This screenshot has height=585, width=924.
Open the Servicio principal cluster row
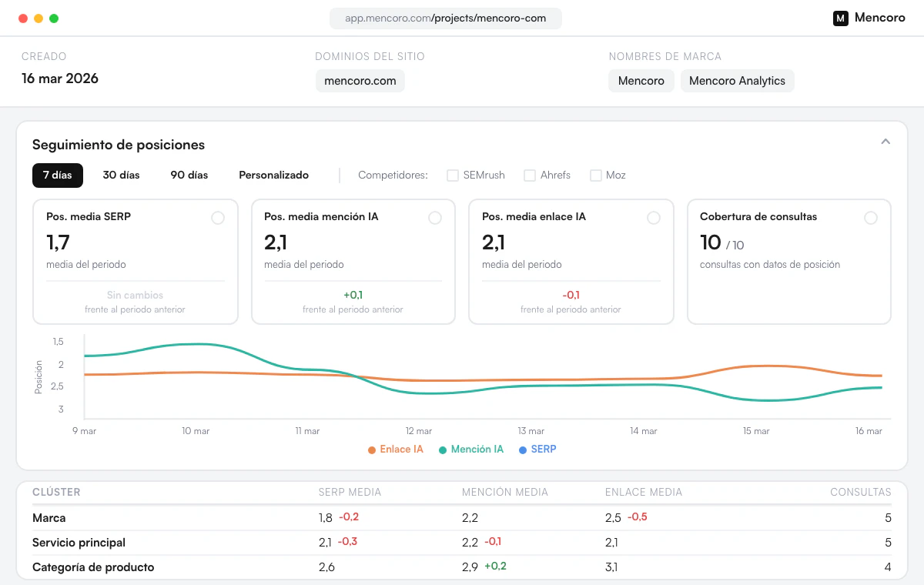coord(462,543)
